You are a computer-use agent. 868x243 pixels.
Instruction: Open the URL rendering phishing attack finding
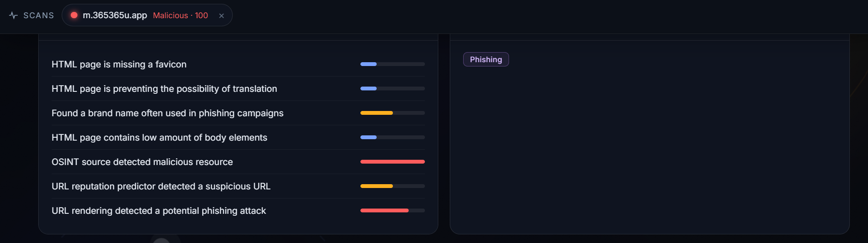point(238,210)
